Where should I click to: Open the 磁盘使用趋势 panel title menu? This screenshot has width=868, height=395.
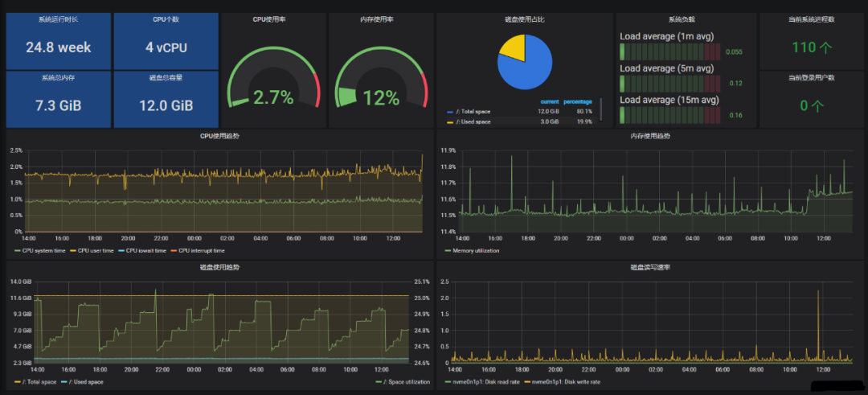click(x=219, y=267)
